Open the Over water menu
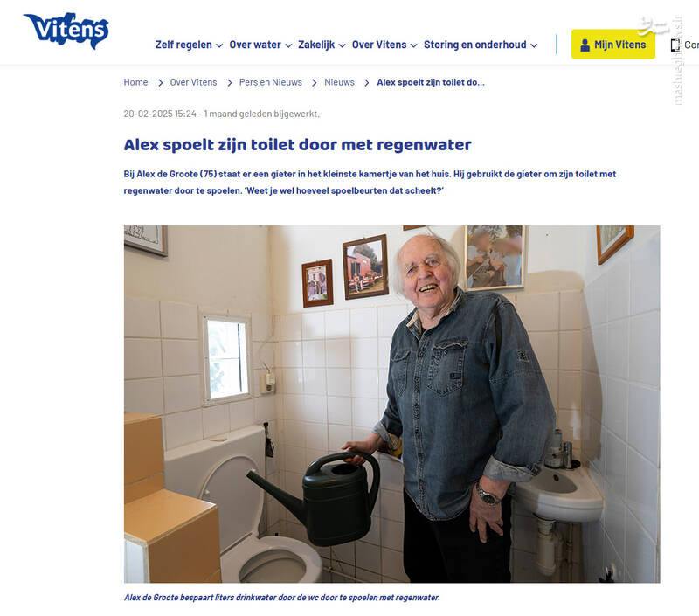Image resolution: width=699 pixels, height=616 pixels. click(260, 45)
